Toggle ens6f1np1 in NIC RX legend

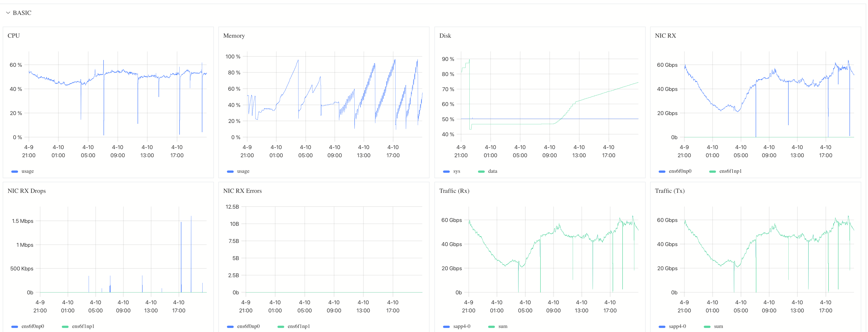[x=730, y=171]
